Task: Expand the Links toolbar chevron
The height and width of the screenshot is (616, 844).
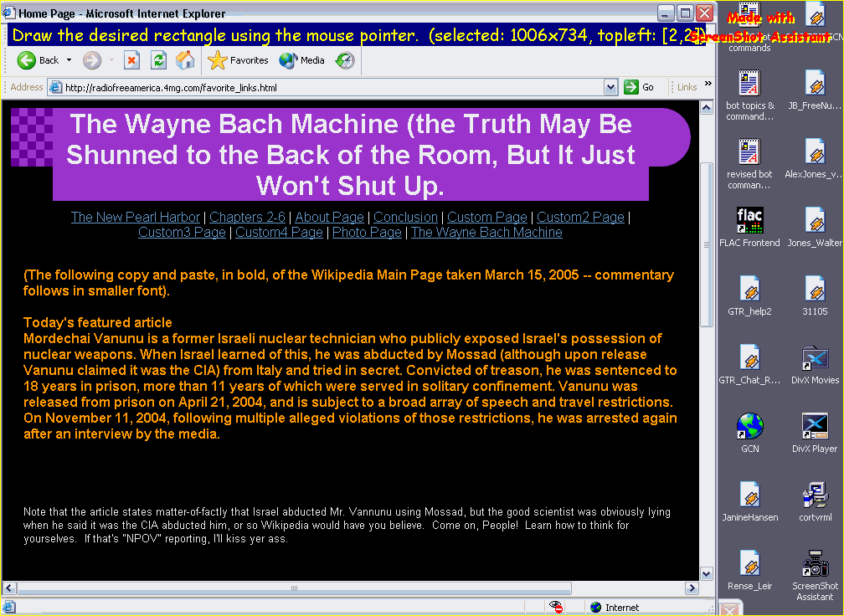Action: point(708,84)
